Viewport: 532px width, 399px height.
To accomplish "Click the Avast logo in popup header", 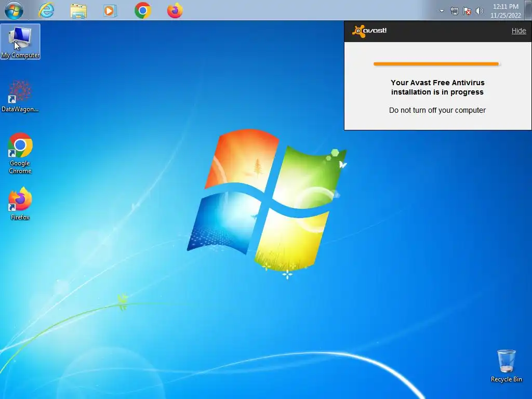I will coord(369,31).
